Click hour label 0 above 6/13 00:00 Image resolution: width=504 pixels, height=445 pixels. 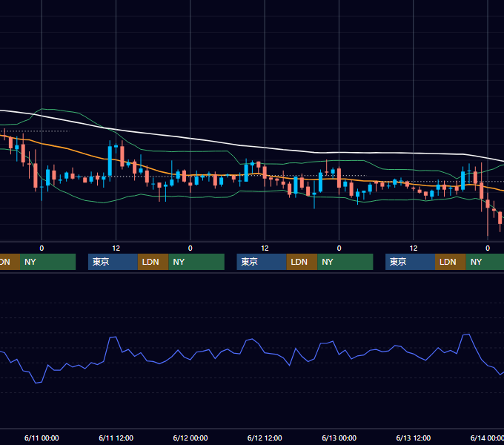click(x=339, y=248)
